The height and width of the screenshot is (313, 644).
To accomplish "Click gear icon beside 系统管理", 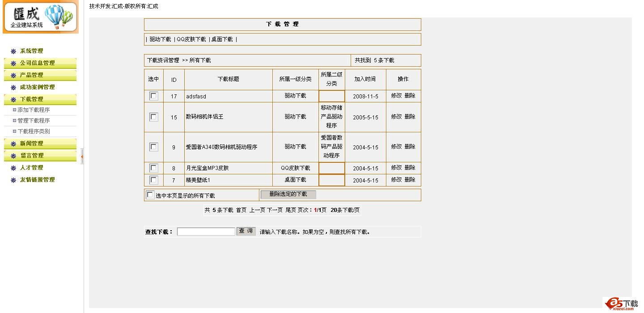I will [x=13, y=51].
